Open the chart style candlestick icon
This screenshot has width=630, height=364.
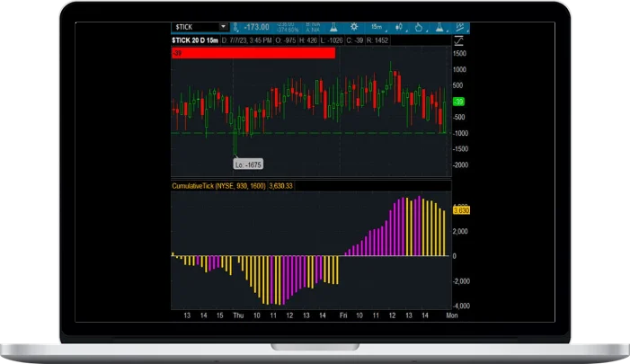coord(401,28)
